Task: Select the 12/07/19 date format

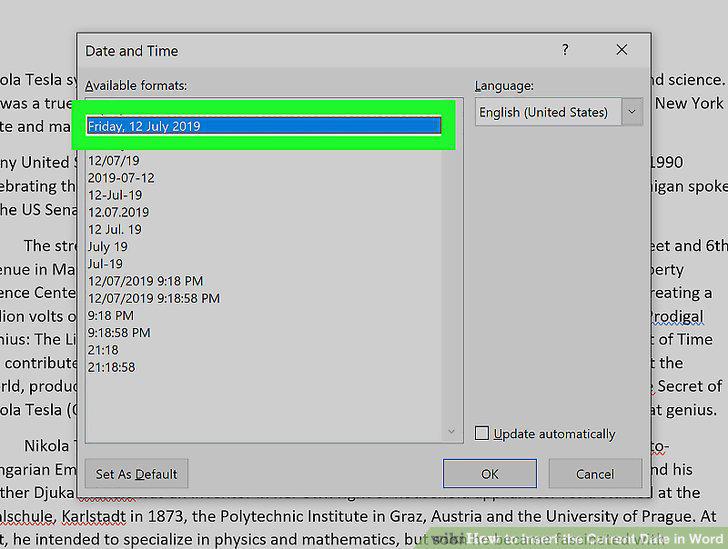Action: (x=114, y=161)
